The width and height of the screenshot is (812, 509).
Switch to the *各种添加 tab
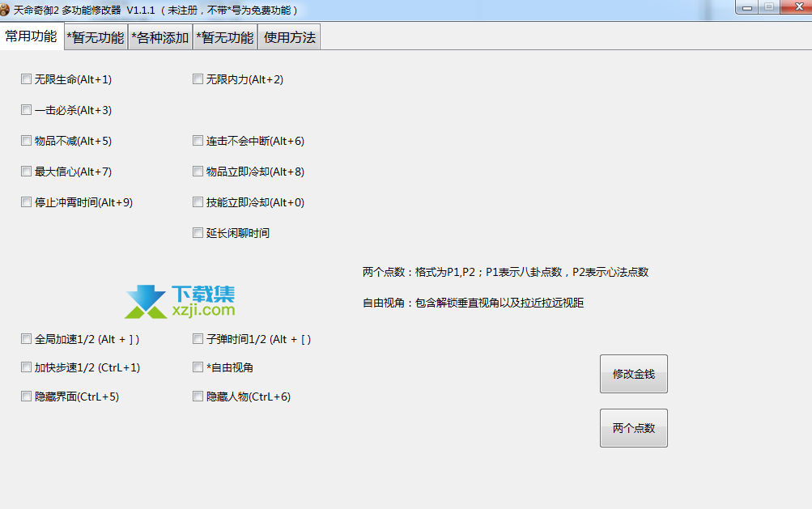(160, 37)
